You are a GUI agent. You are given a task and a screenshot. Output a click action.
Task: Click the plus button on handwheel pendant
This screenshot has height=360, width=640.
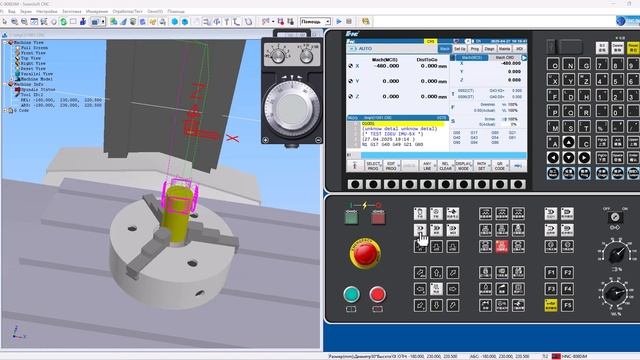coord(266,140)
